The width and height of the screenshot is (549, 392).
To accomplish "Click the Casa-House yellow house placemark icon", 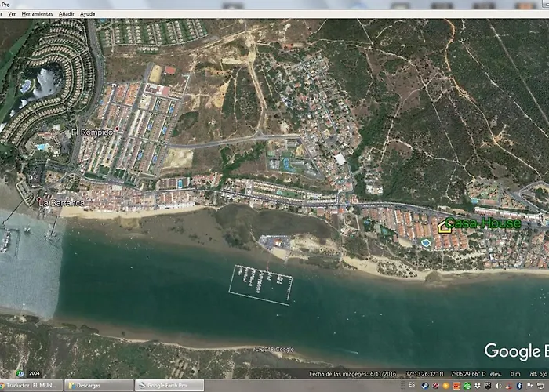I will [x=444, y=227].
